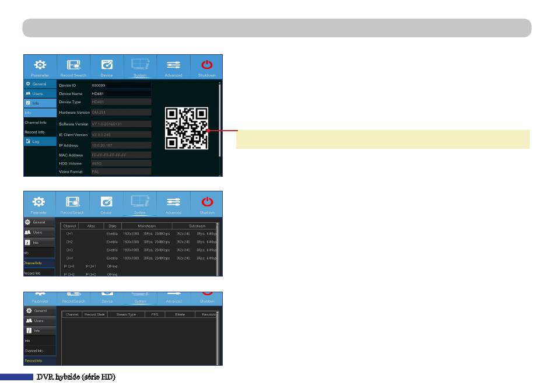Open System tab in record state screen

[x=141, y=299]
